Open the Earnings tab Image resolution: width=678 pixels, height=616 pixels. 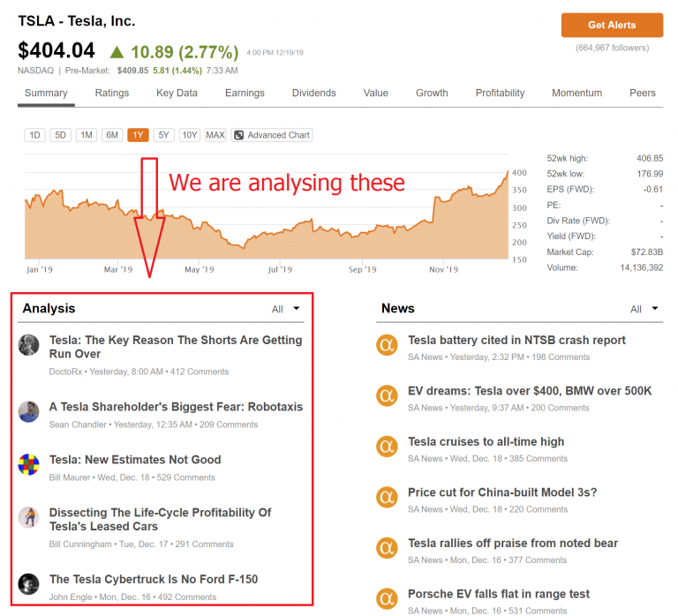point(245,93)
